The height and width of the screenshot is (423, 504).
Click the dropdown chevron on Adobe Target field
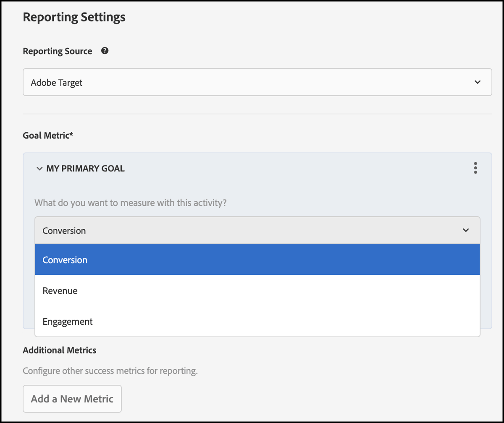click(x=478, y=82)
